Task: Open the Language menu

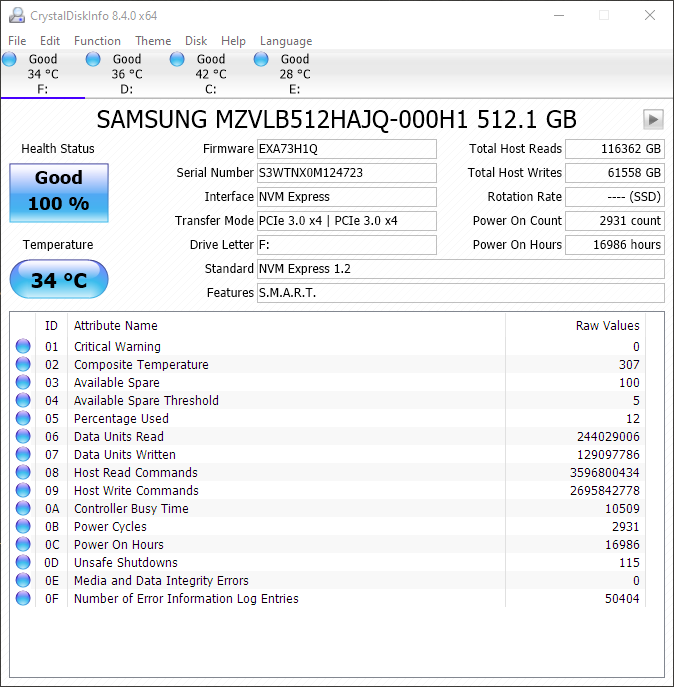Action: [x=286, y=41]
